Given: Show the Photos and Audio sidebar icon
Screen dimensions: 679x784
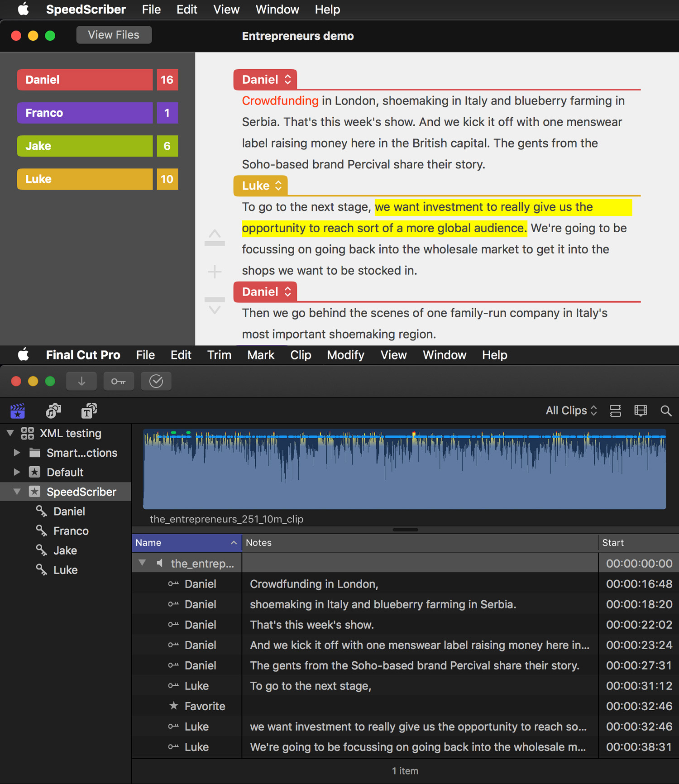Looking at the screenshot, I should point(53,411).
